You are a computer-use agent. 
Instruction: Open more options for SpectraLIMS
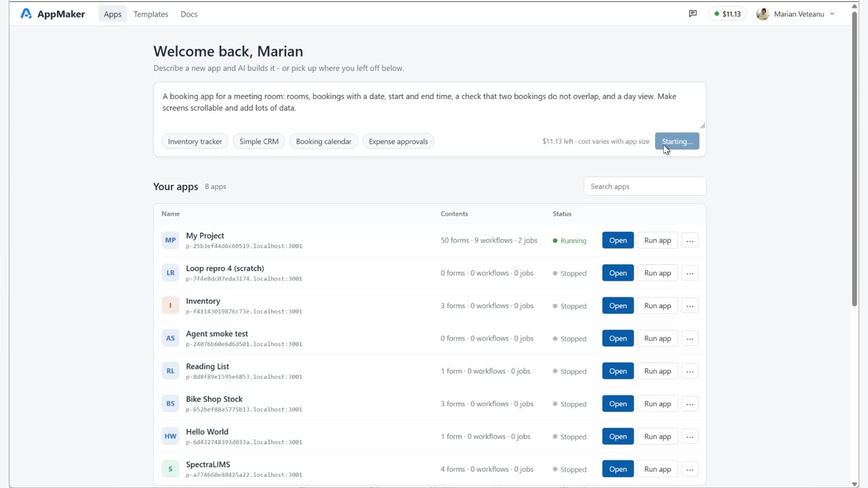pos(690,469)
